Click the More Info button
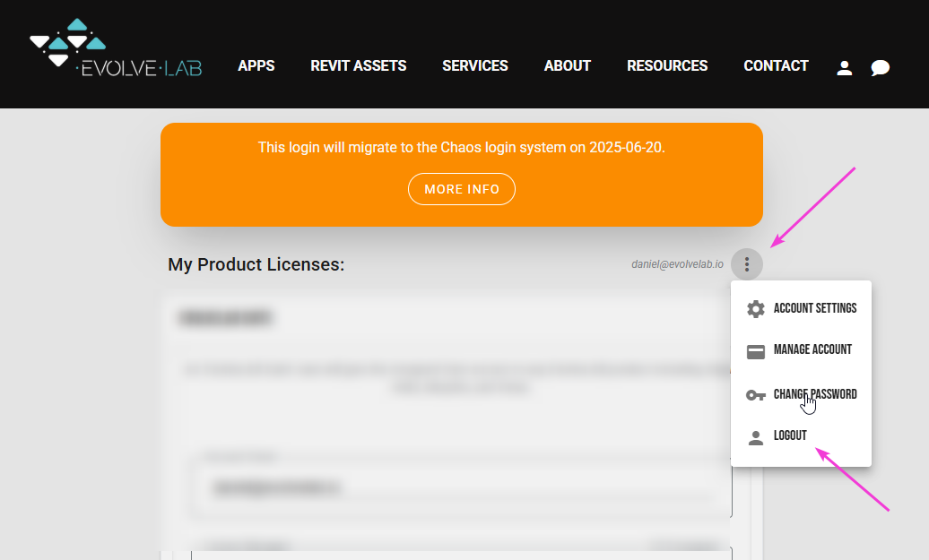 pyautogui.click(x=462, y=189)
